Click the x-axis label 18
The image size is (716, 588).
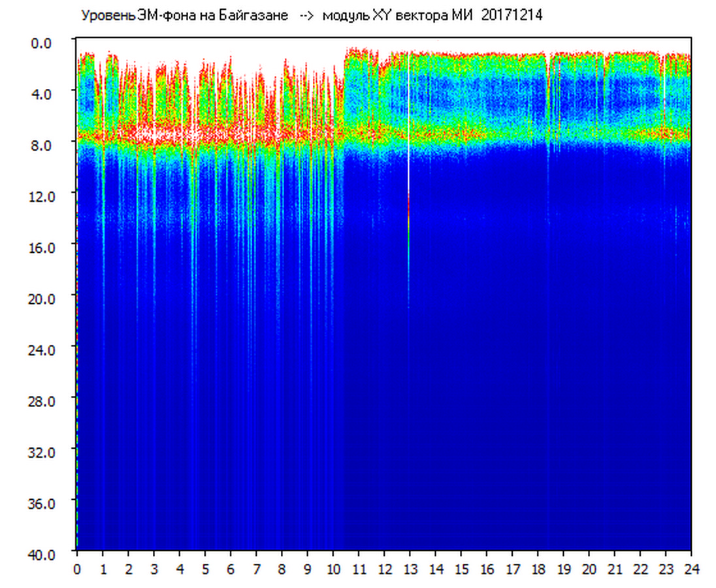pos(538,568)
